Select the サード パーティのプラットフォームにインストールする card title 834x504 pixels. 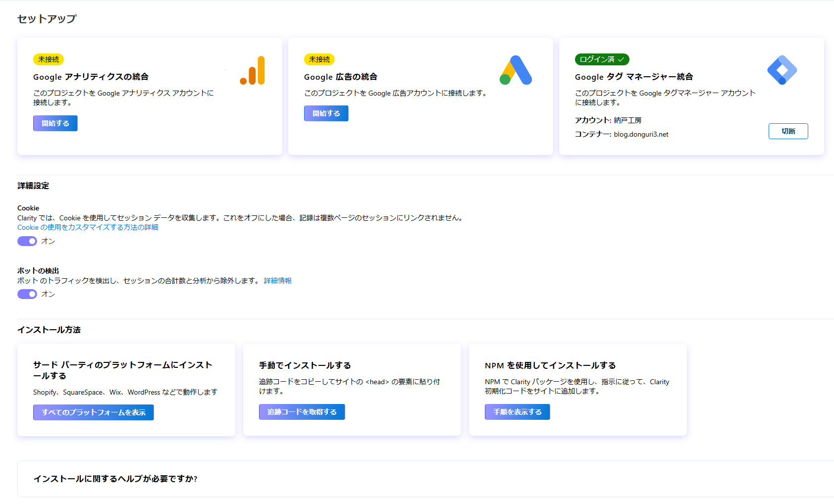point(123,370)
